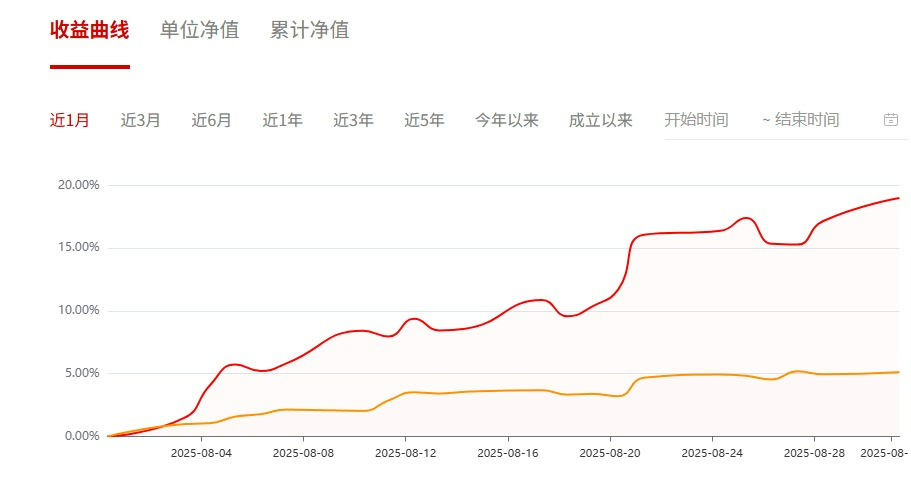Show the 近3年 return curve
This screenshot has width=911, height=485.
coord(353,120)
